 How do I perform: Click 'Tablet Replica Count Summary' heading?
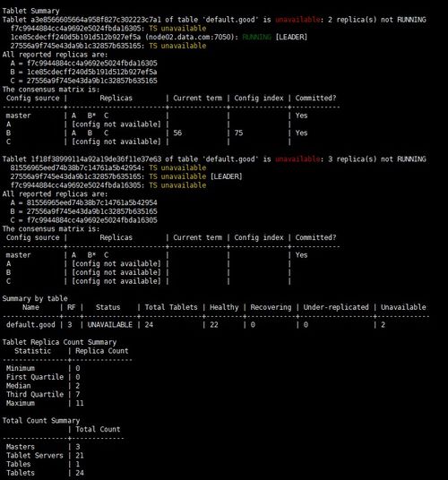(59, 342)
